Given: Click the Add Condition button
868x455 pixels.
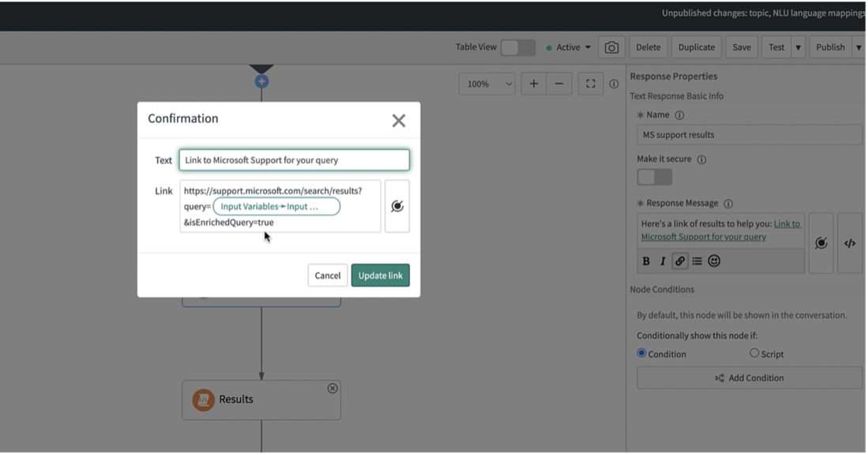Looking at the screenshot, I should point(749,378).
